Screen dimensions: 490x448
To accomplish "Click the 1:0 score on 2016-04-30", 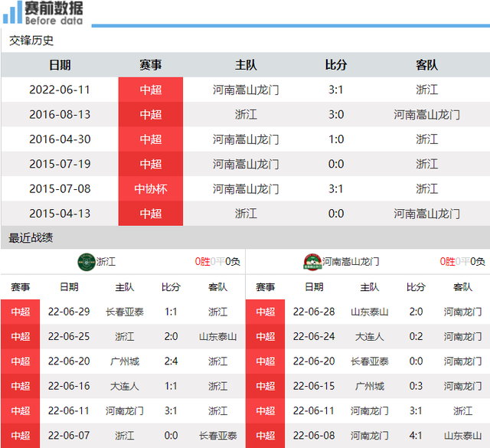I will coord(336,139).
